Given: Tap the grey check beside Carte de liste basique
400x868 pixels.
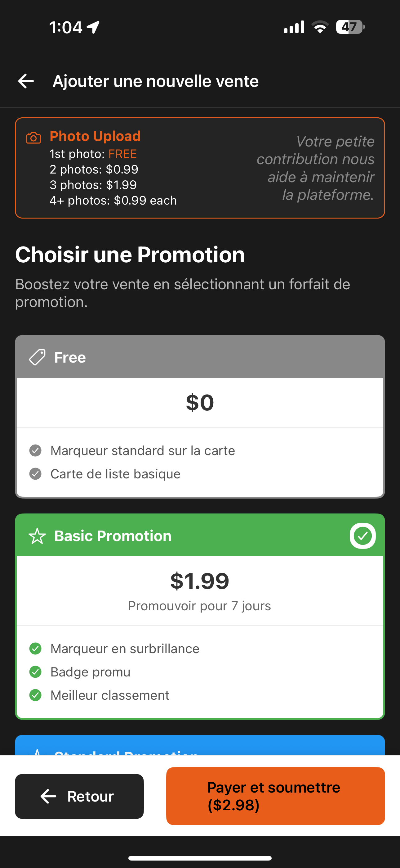Looking at the screenshot, I should tap(35, 474).
